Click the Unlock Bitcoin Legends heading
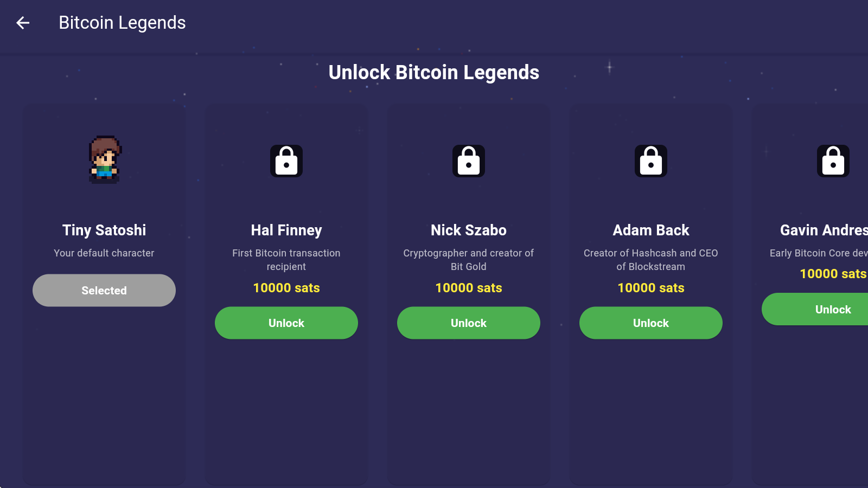This screenshot has width=868, height=488. click(434, 73)
